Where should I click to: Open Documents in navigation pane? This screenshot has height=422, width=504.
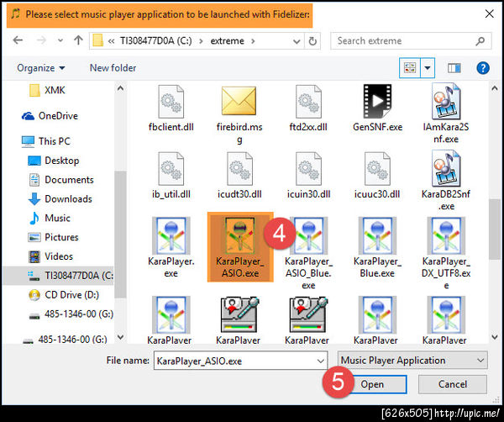(x=61, y=180)
